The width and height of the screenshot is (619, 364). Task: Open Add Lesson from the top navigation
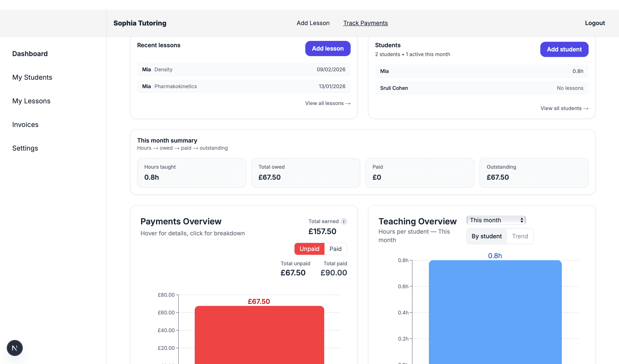(x=313, y=23)
